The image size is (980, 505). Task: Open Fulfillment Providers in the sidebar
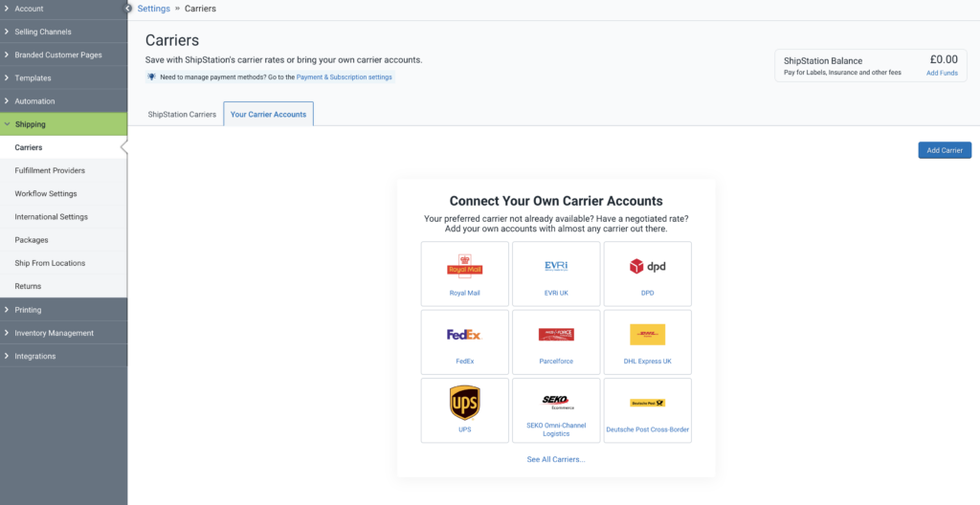pos(50,170)
